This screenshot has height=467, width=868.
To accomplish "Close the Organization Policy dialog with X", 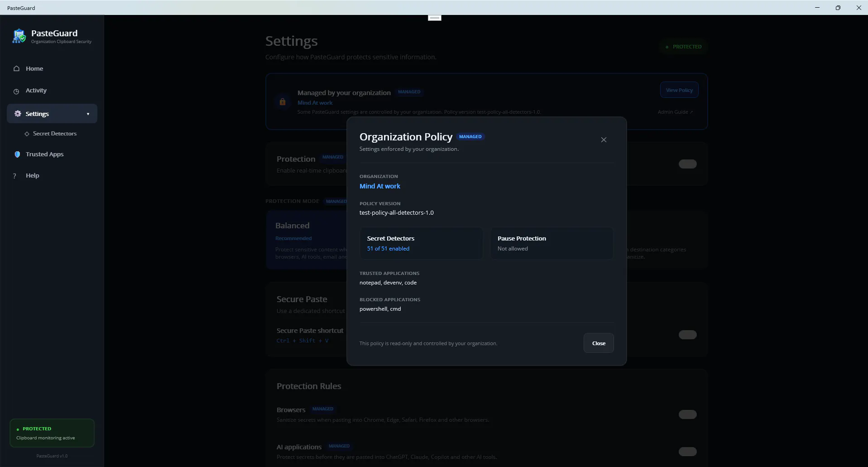I will click(604, 140).
